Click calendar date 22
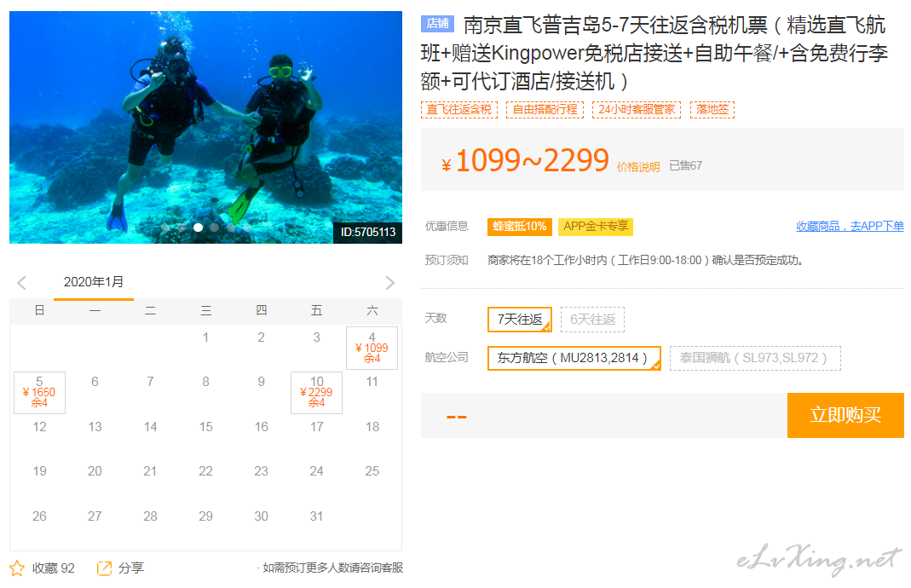Image resolution: width=911 pixels, height=588 pixels. click(205, 471)
